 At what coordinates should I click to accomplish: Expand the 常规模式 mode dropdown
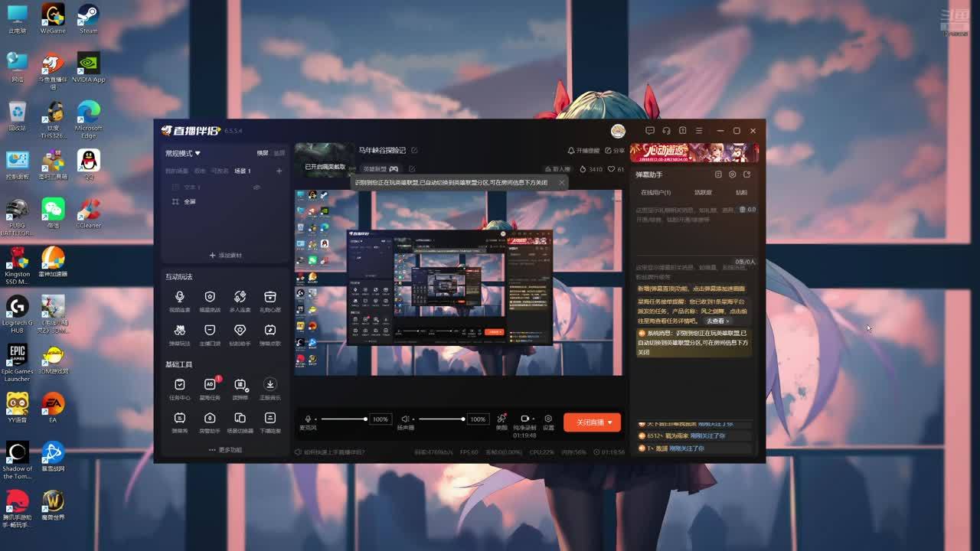[183, 153]
